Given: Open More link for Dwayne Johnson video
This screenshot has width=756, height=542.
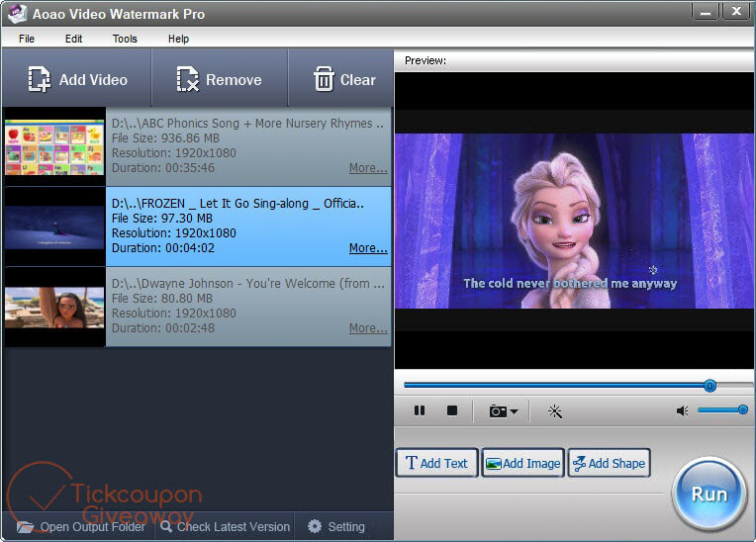Looking at the screenshot, I should click(368, 328).
